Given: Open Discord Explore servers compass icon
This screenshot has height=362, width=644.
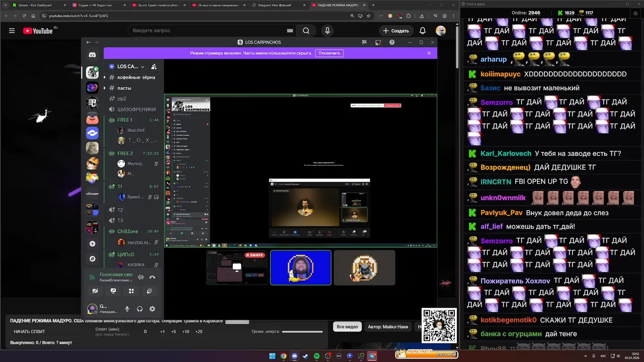Looking at the screenshot, I should pos(92,259).
